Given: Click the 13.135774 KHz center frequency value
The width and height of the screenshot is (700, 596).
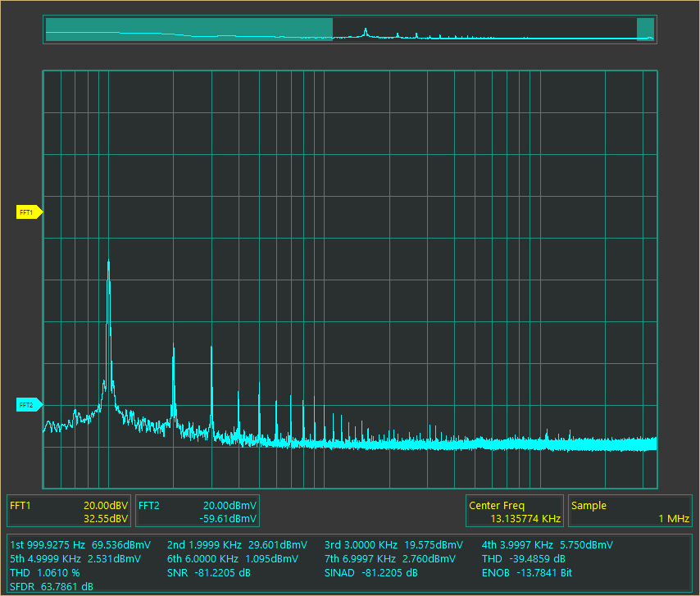Looking at the screenshot, I should click(x=525, y=519).
